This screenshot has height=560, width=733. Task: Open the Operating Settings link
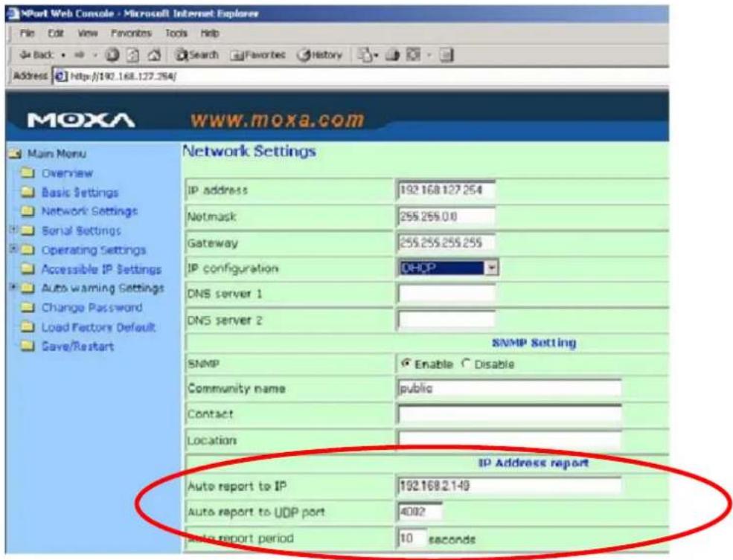[x=94, y=250]
